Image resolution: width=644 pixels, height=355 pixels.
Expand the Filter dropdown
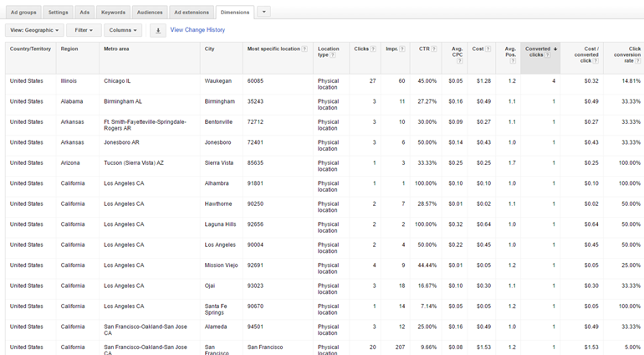(x=84, y=30)
